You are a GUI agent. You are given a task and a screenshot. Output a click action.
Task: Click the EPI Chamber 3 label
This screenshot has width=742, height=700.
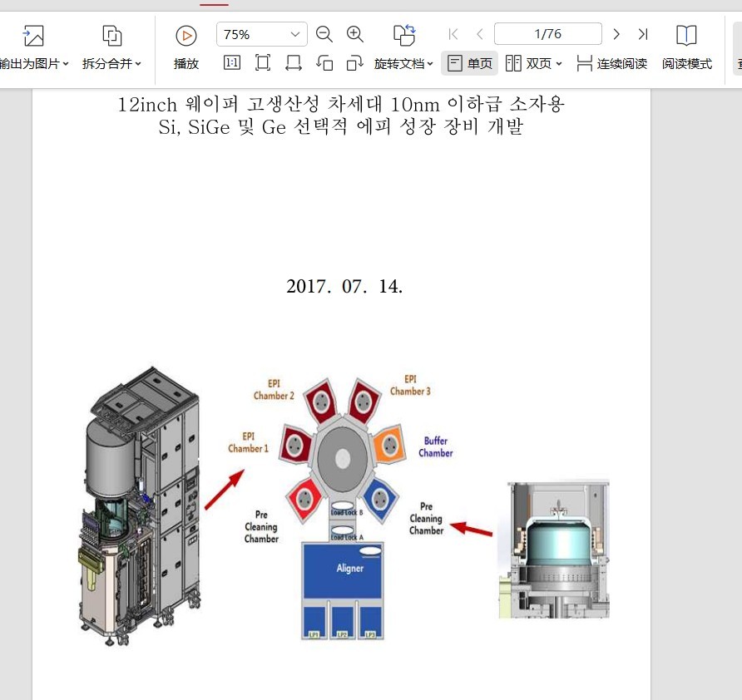(x=410, y=385)
